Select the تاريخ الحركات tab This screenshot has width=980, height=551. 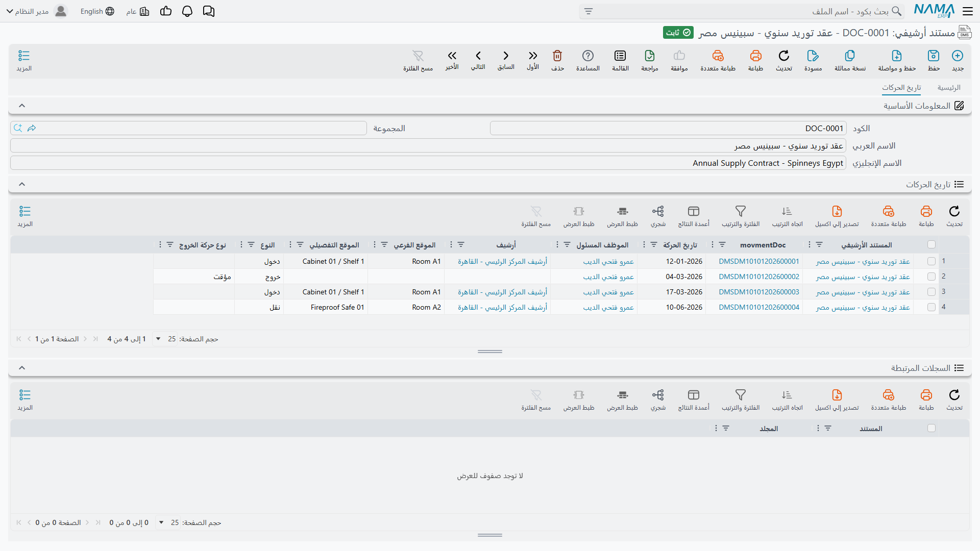pos(901,88)
